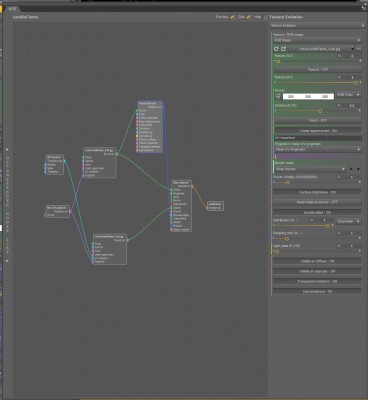Image resolution: width=368 pixels, height=400 pixels.
Task: Click the Mesh UV projection node
Action: coord(58,211)
